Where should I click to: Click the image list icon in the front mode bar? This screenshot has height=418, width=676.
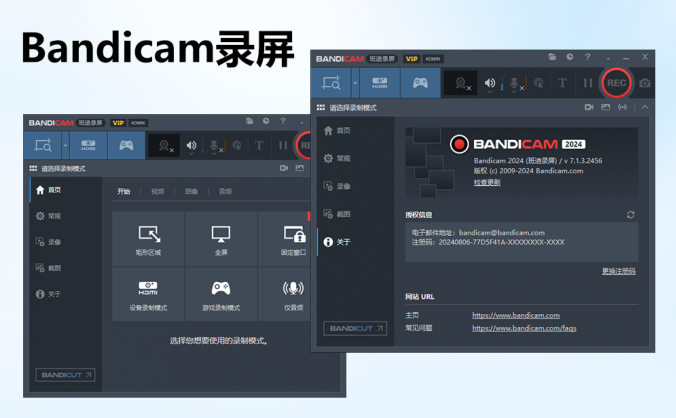pos(606,107)
